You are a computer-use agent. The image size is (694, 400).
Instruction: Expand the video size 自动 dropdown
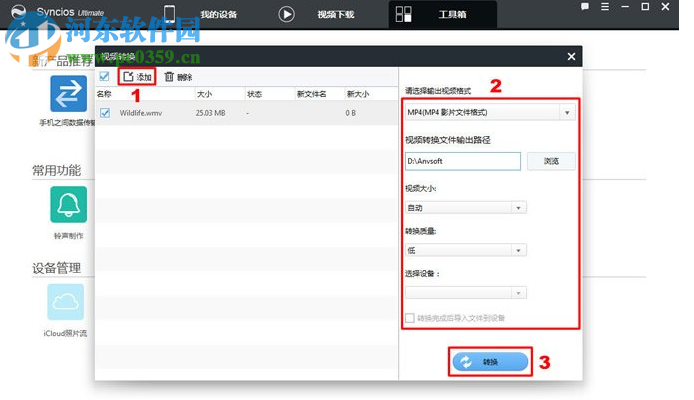pyautogui.click(x=466, y=208)
